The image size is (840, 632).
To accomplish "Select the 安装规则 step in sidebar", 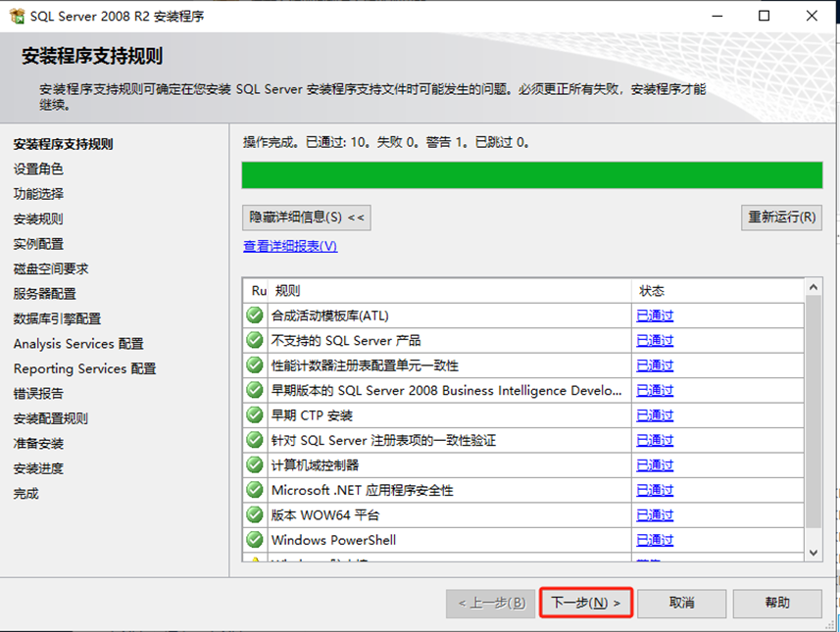I will pyautogui.click(x=38, y=219).
